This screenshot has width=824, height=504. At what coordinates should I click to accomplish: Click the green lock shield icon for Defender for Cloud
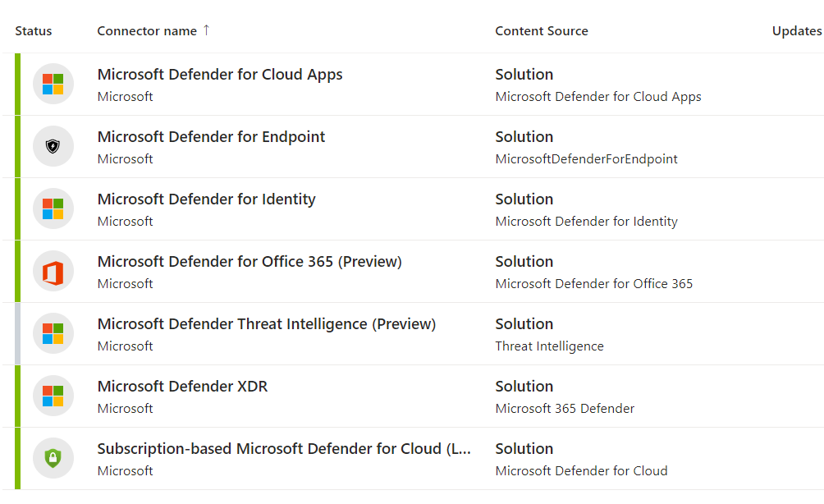pos(53,458)
